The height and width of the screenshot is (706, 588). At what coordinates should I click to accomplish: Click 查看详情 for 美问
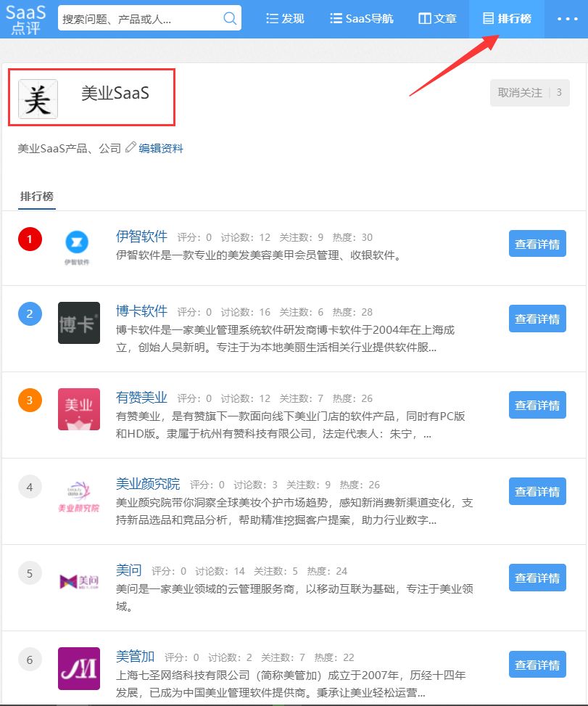tap(537, 578)
